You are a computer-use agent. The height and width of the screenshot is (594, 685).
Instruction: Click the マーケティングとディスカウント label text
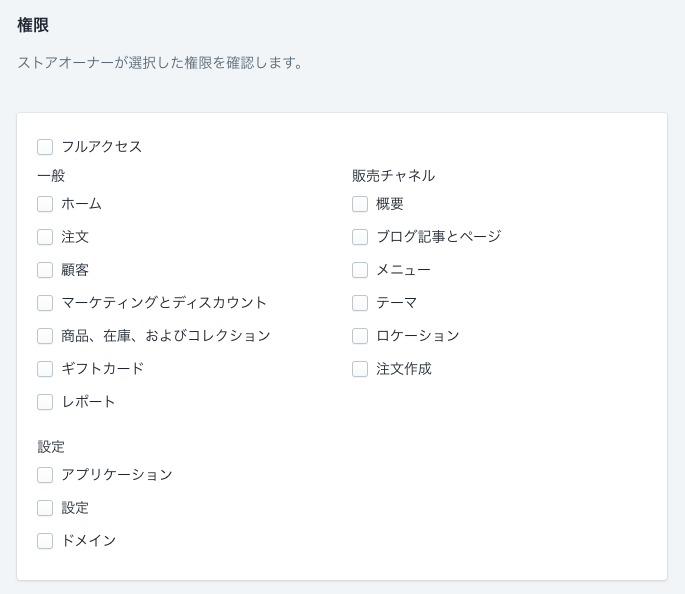pos(164,303)
